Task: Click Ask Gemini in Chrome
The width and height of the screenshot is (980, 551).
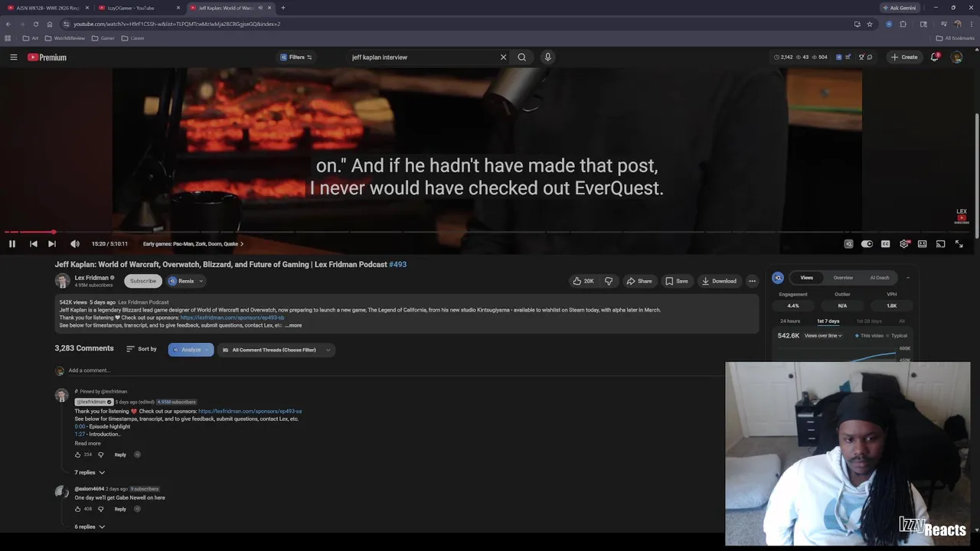Action: (x=899, y=8)
